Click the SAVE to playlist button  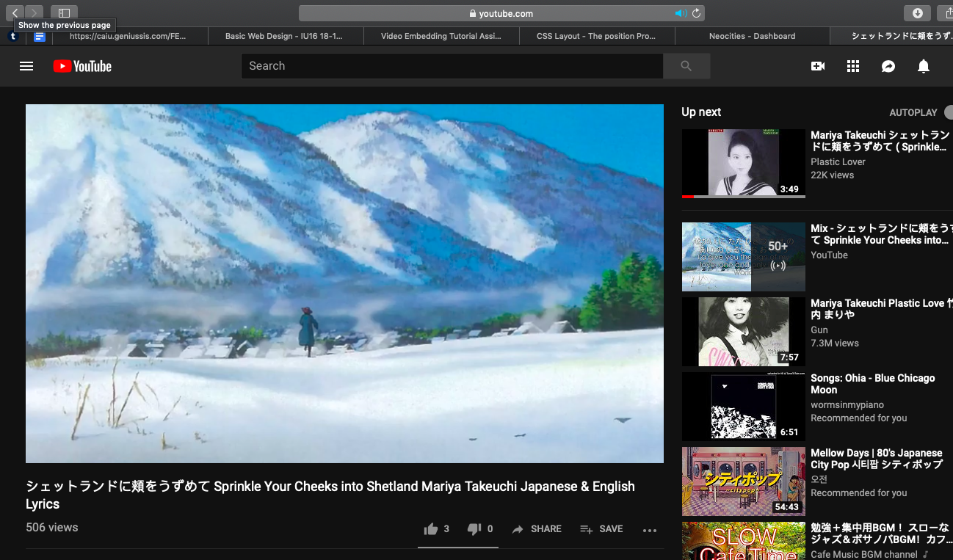(601, 528)
